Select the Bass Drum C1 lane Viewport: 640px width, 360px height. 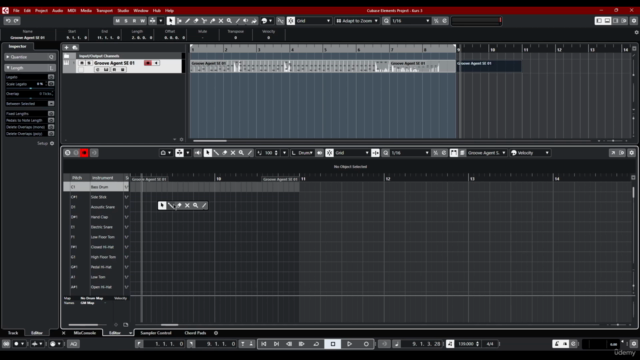click(x=96, y=187)
